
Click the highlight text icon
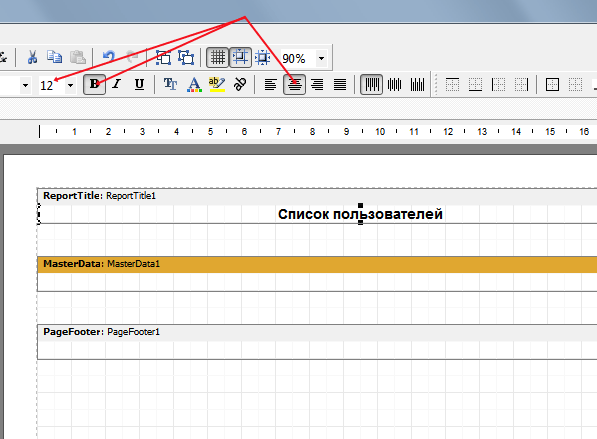pos(217,84)
